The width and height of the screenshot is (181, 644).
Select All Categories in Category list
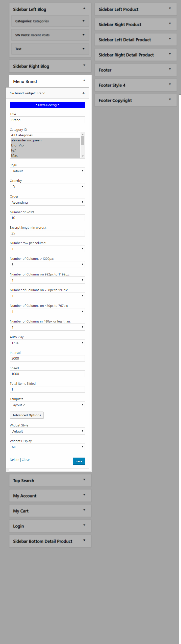tap(45, 135)
